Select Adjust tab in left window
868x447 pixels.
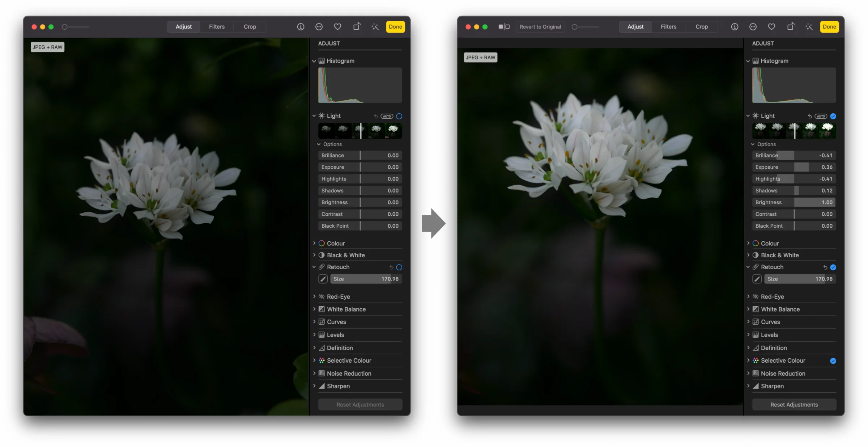coord(184,27)
